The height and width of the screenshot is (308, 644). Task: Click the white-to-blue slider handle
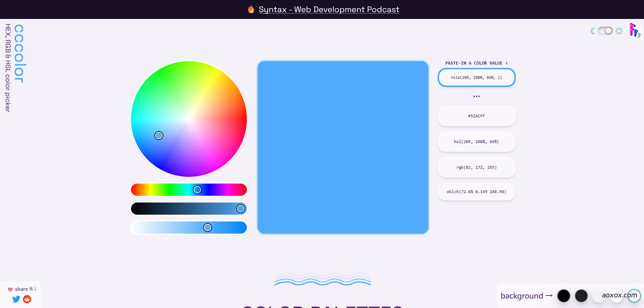click(x=208, y=228)
